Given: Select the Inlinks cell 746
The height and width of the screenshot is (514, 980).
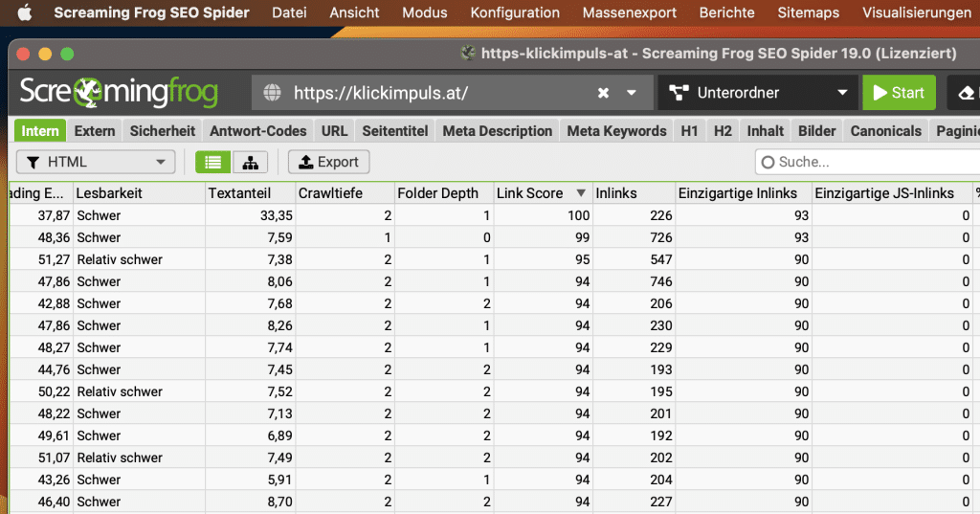Looking at the screenshot, I should [634, 281].
